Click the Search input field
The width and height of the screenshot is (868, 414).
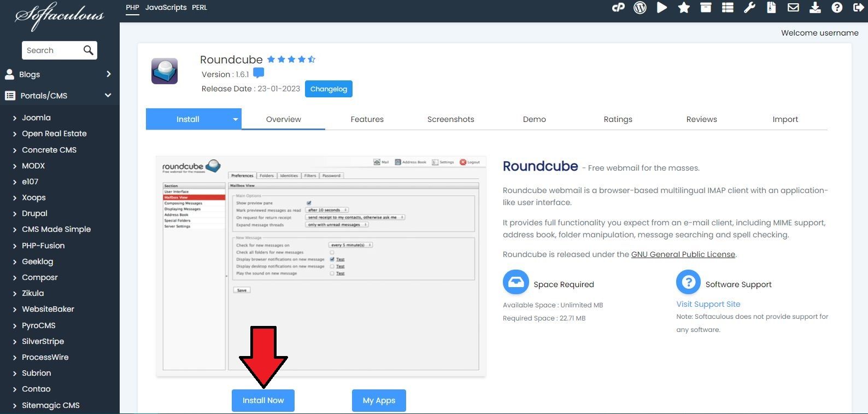pos(52,50)
